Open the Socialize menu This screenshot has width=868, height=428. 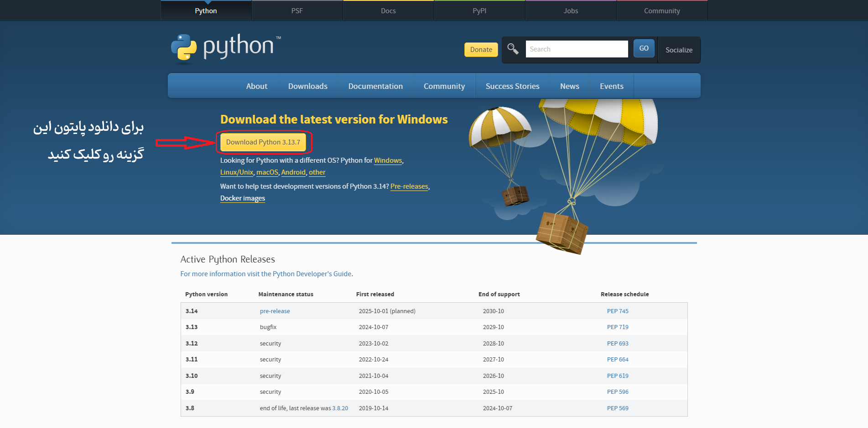pyautogui.click(x=679, y=50)
